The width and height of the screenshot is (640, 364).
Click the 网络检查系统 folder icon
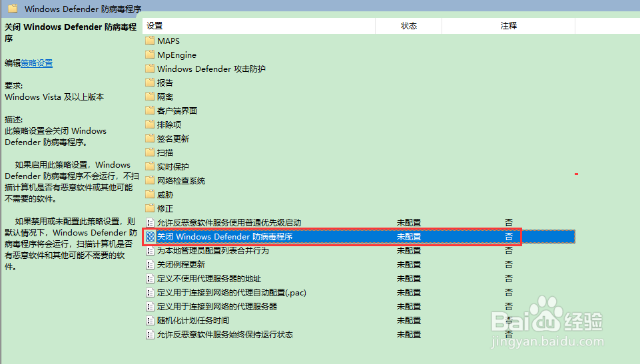150,180
